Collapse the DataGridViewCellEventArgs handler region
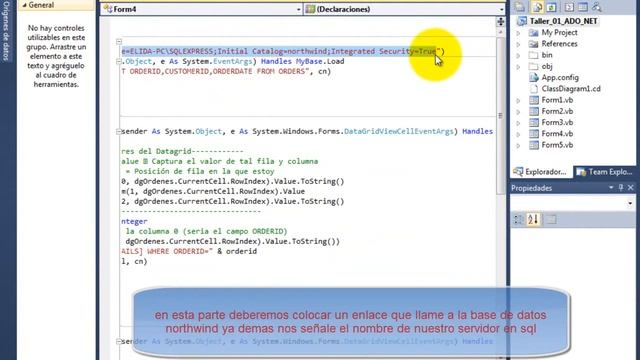 (119, 131)
